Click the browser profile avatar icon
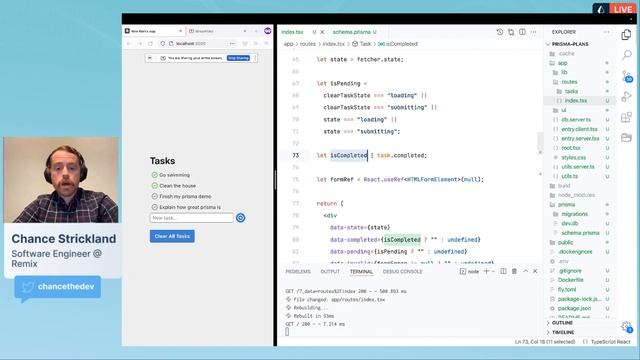Screen dimensions: 640x360 point(268,31)
